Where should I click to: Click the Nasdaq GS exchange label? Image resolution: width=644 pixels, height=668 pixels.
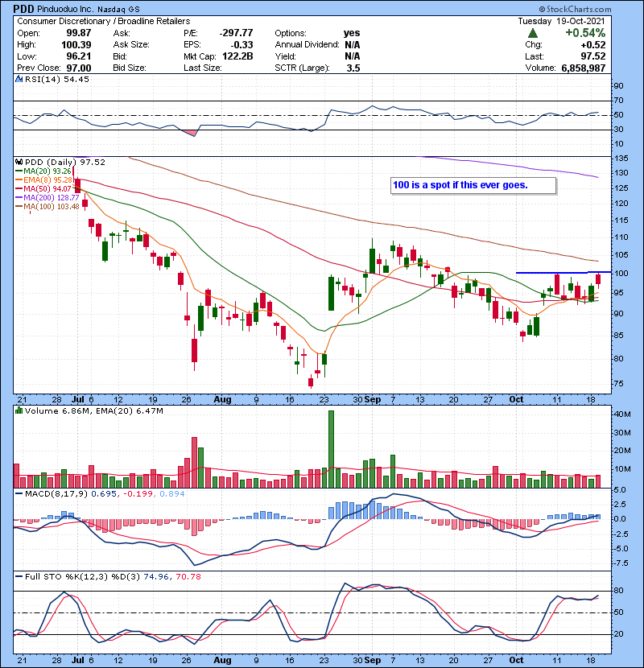pyautogui.click(x=118, y=9)
